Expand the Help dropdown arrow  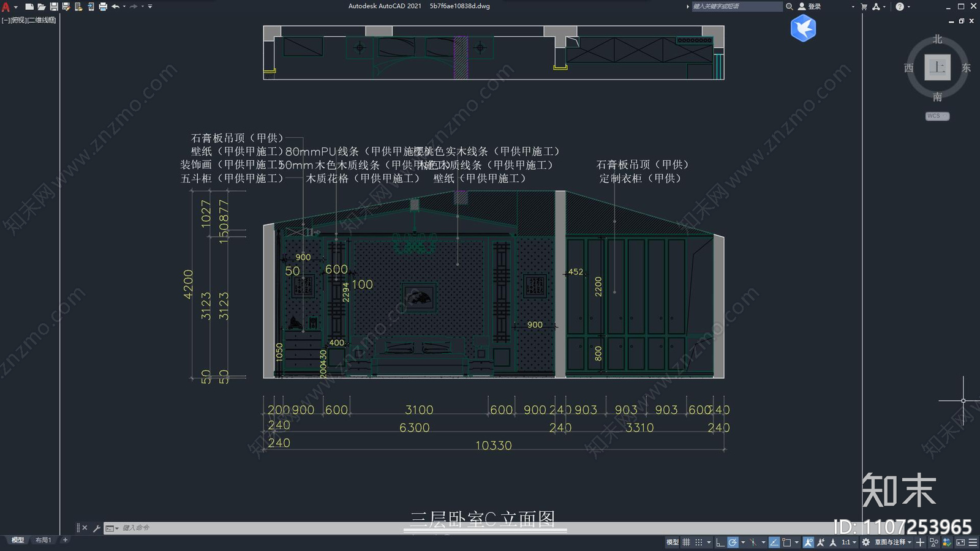tap(908, 7)
